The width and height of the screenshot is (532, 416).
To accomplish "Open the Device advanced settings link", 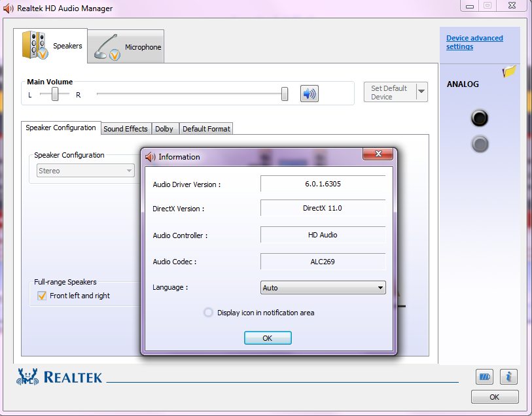I will (x=474, y=43).
